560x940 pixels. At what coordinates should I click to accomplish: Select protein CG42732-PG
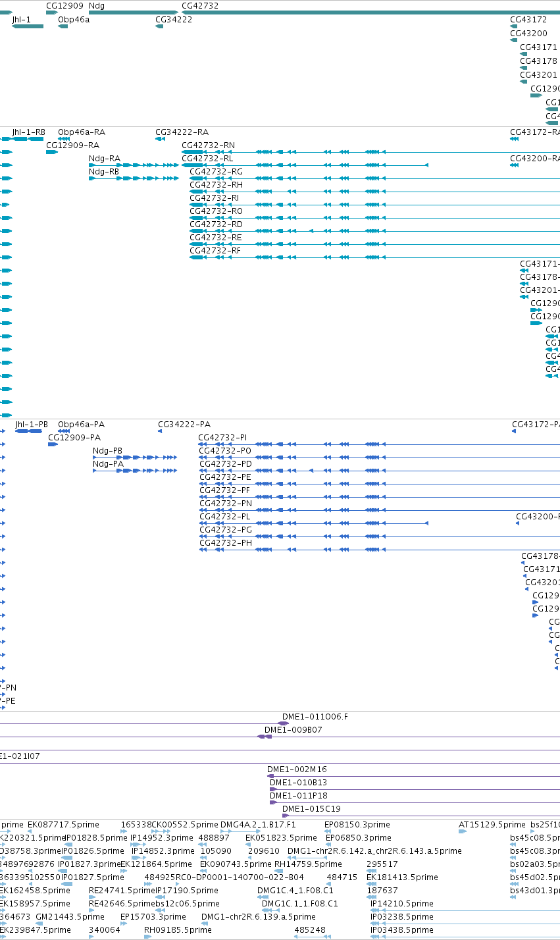pyautogui.click(x=379, y=536)
